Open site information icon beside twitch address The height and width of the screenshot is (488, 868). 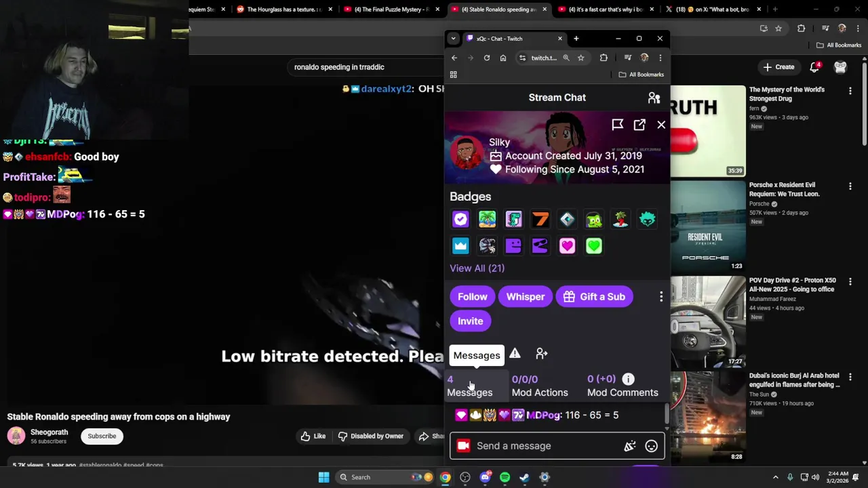tap(522, 58)
